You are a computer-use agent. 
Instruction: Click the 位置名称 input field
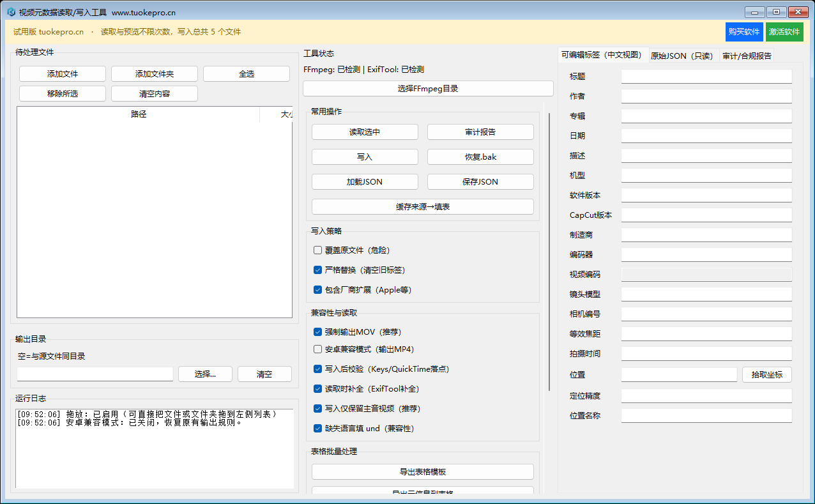coord(706,416)
